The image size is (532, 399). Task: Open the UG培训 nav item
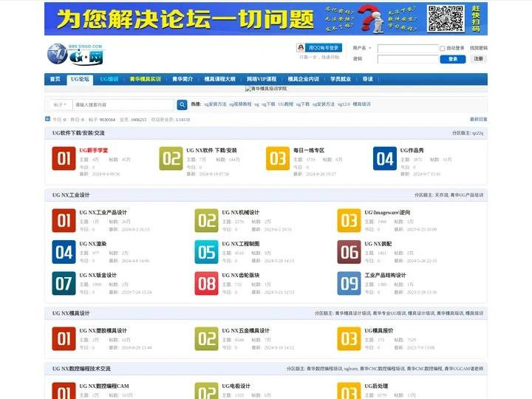pos(109,79)
